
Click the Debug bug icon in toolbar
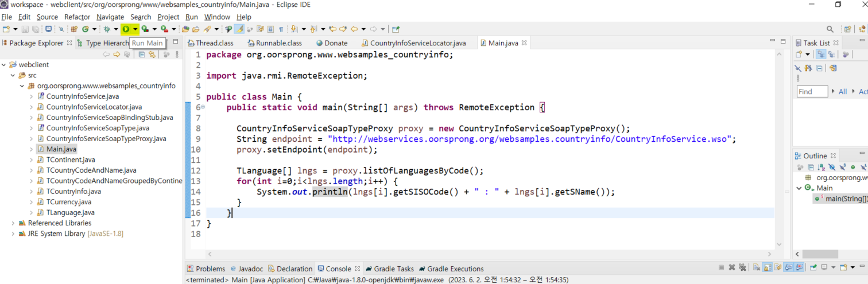pos(107,29)
